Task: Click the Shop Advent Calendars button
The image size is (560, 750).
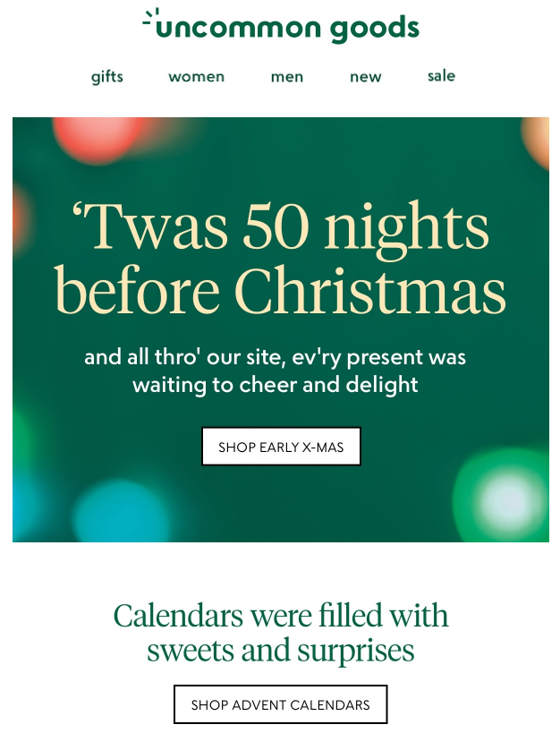Action: 280,704
